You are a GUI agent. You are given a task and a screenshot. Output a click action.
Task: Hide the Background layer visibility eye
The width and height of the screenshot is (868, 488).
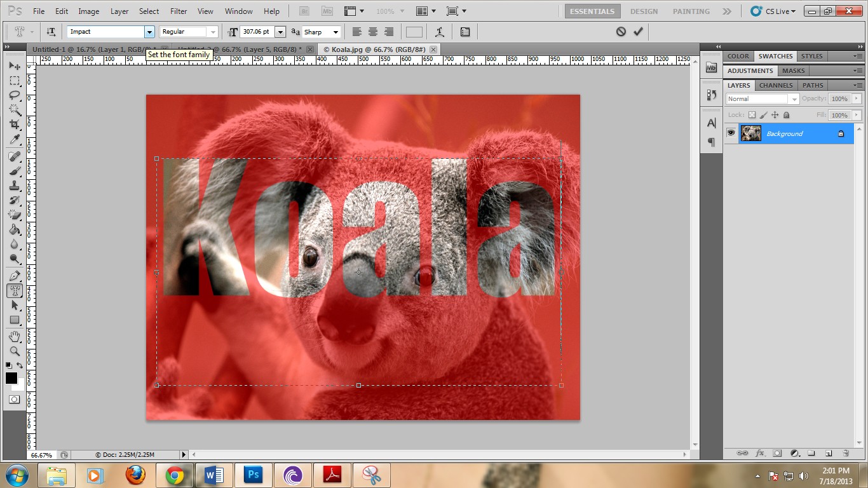(x=731, y=133)
